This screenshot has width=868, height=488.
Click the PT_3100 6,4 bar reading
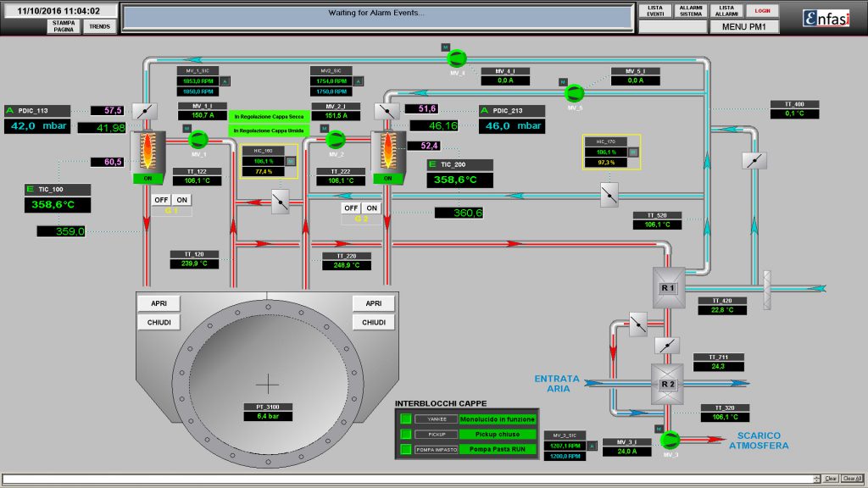[x=268, y=416]
